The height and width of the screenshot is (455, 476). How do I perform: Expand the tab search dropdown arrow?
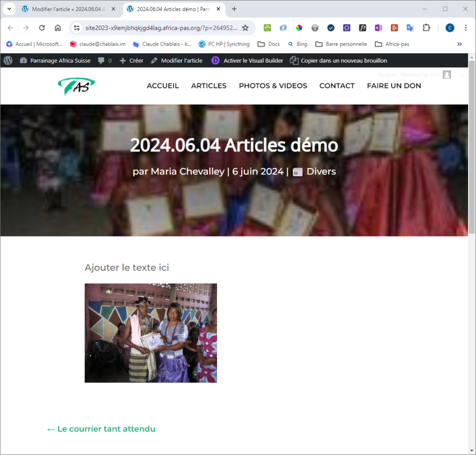[x=9, y=9]
